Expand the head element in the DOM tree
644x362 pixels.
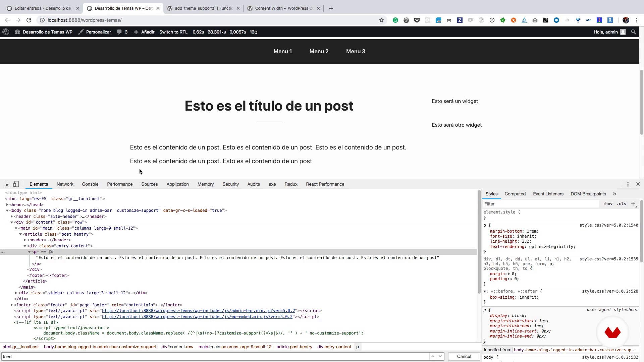[7, 204]
